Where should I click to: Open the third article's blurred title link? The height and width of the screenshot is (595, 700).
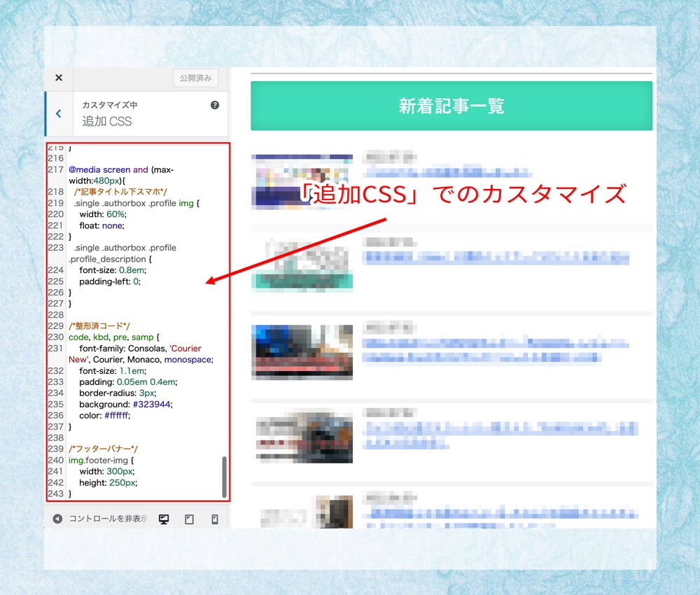[x=496, y=351]
